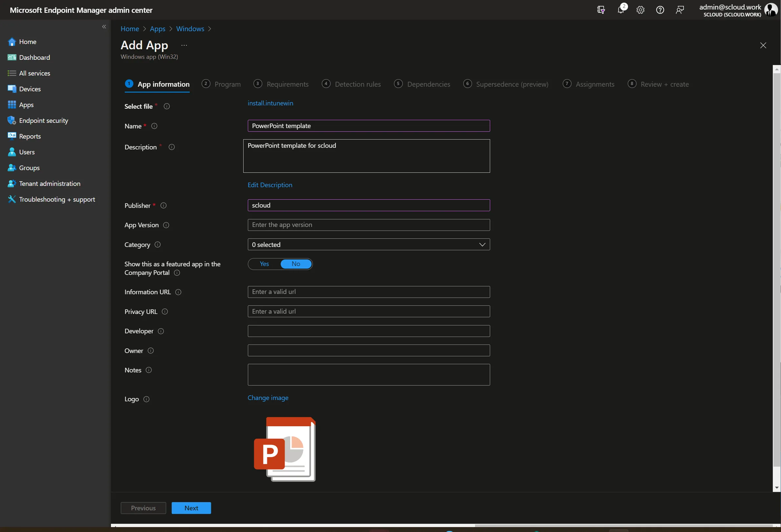Click the install.intunewin file link
781x532 pixels.
coord(270,103)
